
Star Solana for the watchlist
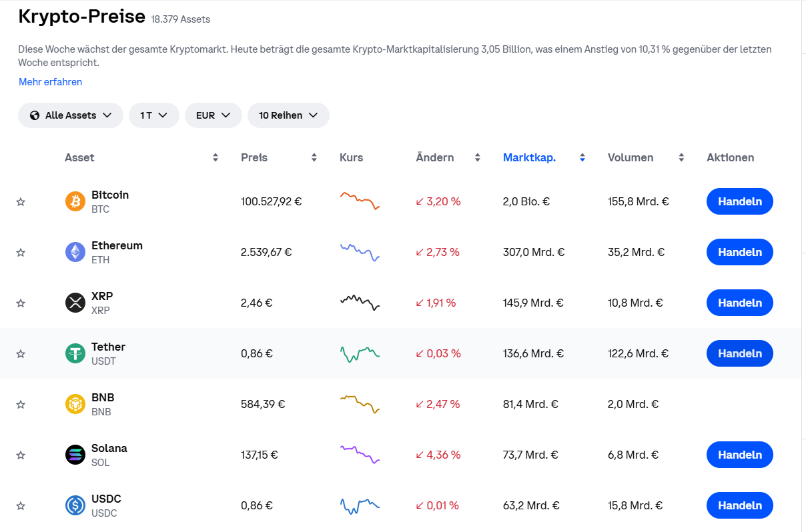pos(21,455)
